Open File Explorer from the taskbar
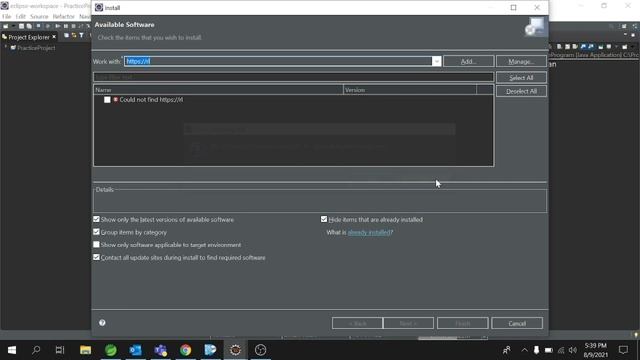The width and height of the screenshot is (640, 360). point(85,350)
